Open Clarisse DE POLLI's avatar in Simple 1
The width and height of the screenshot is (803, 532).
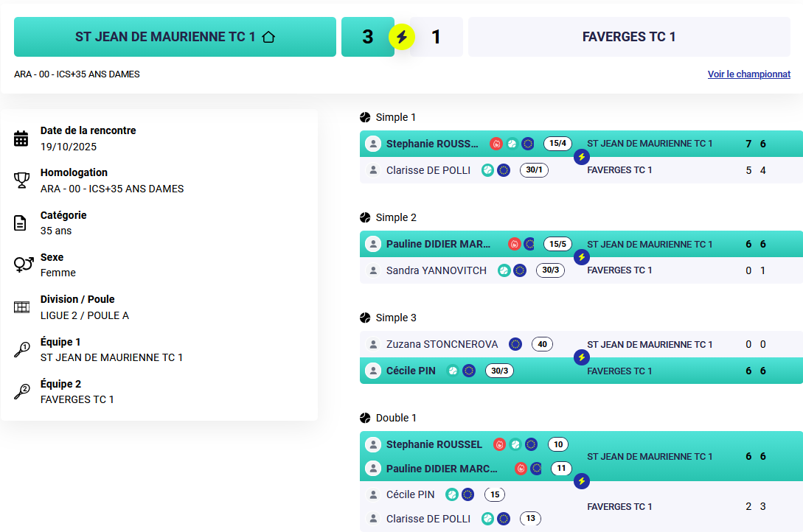373,170
